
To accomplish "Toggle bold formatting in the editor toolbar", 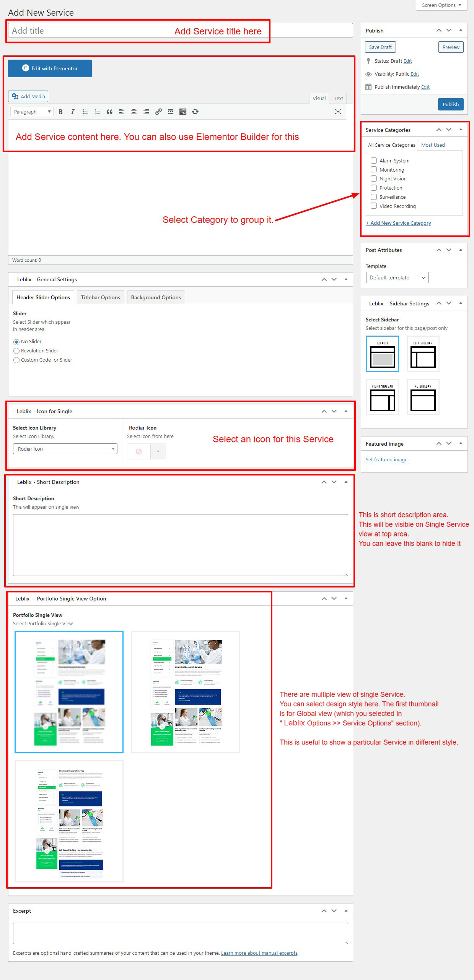I will [x=60, y=112].
